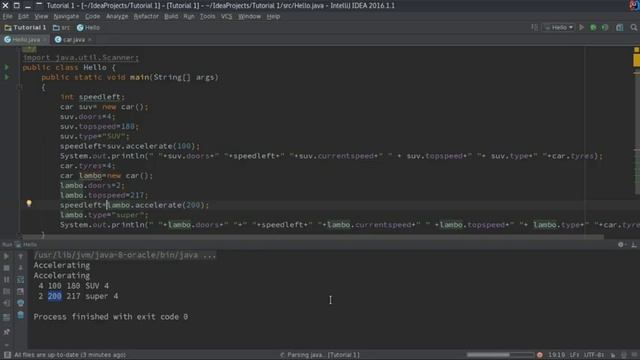Image resolution: width=640 pixels, height=360 pixels.
Task: Open the UTF-8 encoding selector
Action: click(x=594, y=355)
